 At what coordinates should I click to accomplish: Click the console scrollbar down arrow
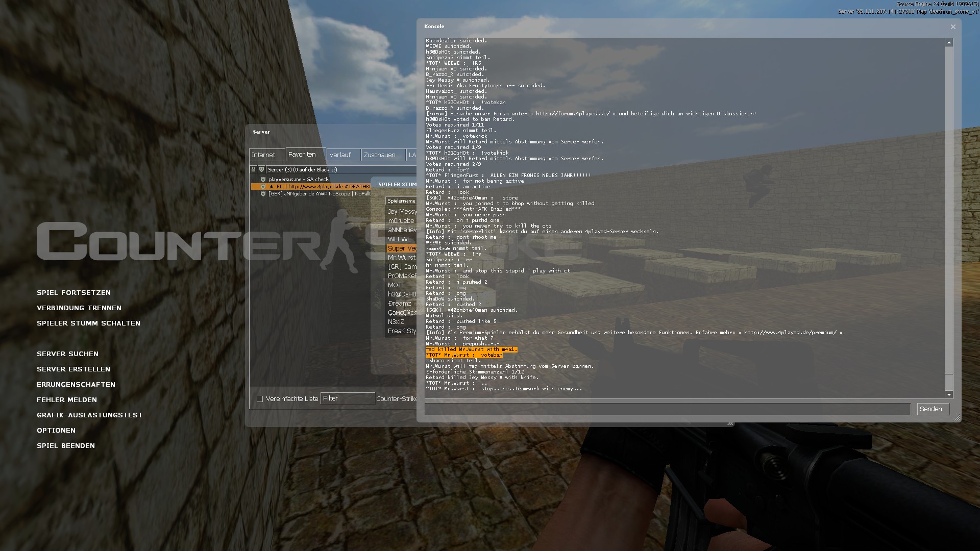click(x=949, y=394)
